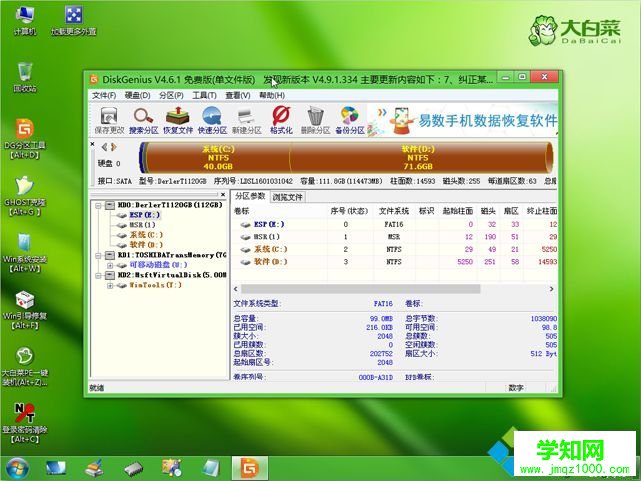Open the 硬盘(D) menu
641x481 pixels.
tap(137, 95)
